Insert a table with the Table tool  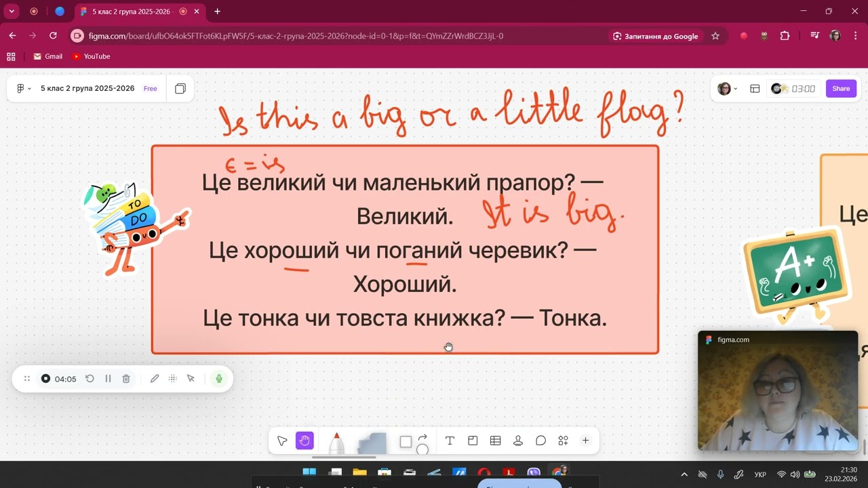[496, 441]
